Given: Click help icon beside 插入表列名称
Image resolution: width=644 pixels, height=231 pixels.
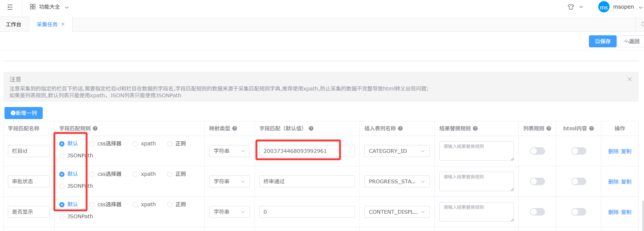Looking at the screenshot, I should 400,128.
